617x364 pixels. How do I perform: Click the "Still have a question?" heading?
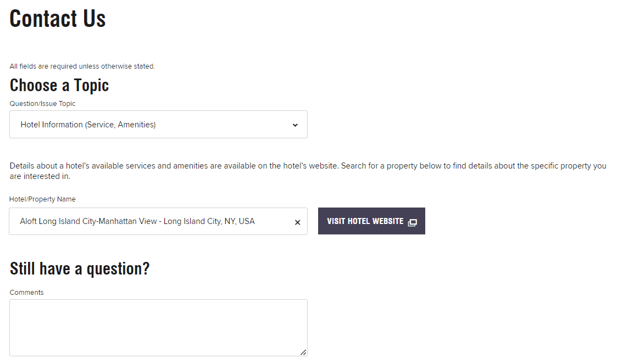80,269
